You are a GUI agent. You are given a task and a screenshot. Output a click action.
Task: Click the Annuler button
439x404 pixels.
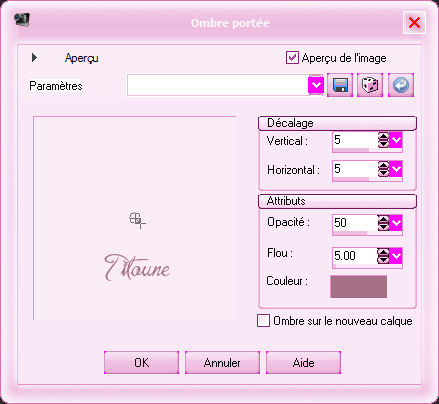[222, 362]
